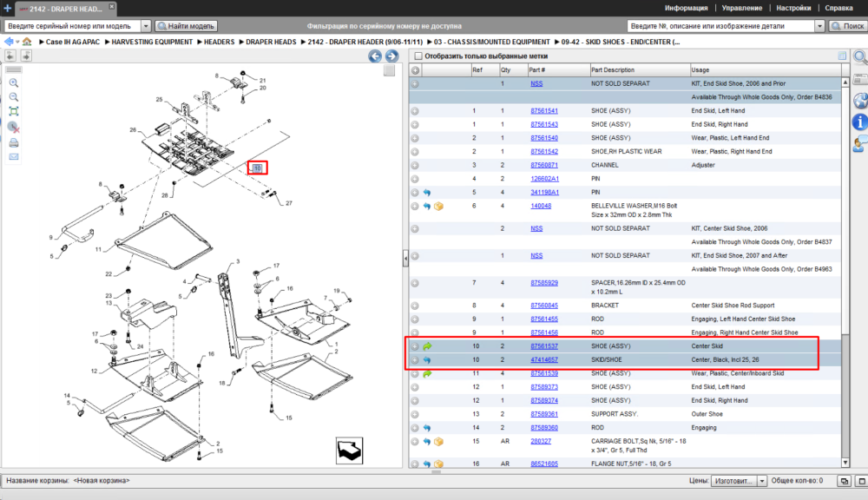Click the home icon in breadcrumb
Viewport: 868px width, 500px height.
(x=27, y=42)
